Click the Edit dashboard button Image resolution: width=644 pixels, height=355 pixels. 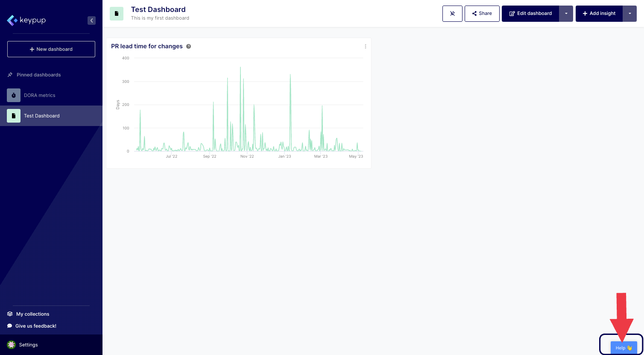(x=530, y=14)
